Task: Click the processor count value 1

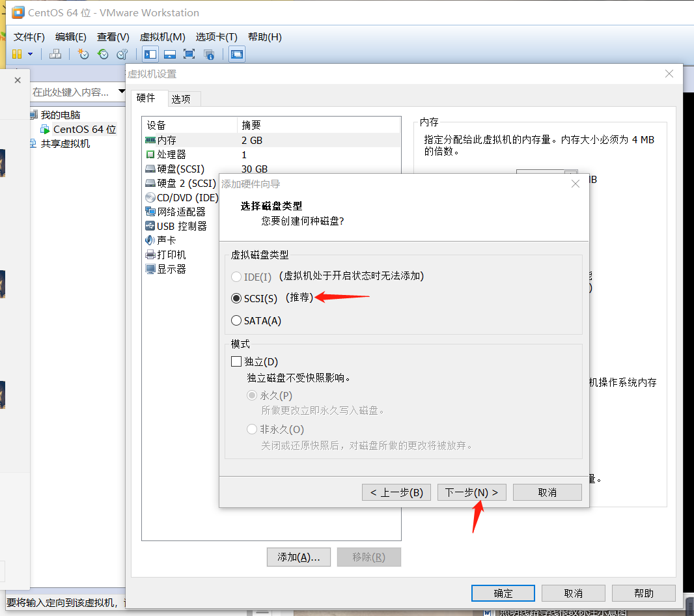Action: (244, 154)
